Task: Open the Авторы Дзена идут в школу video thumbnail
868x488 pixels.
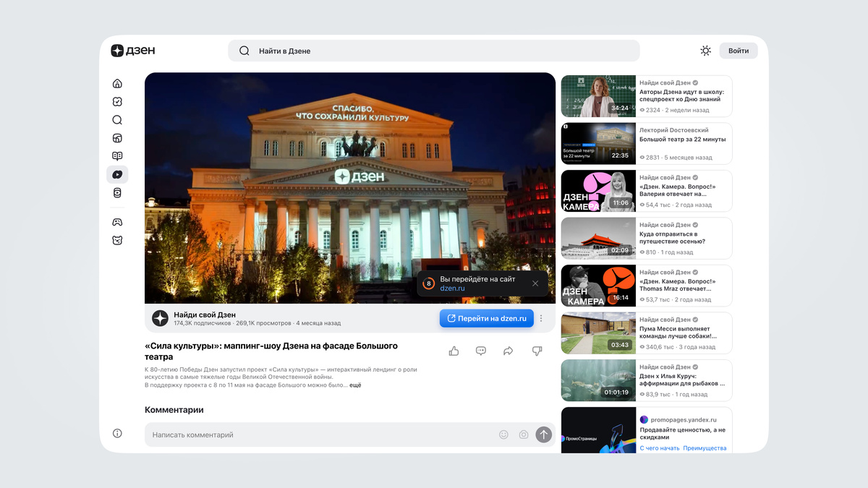Action: pos(598,96)
